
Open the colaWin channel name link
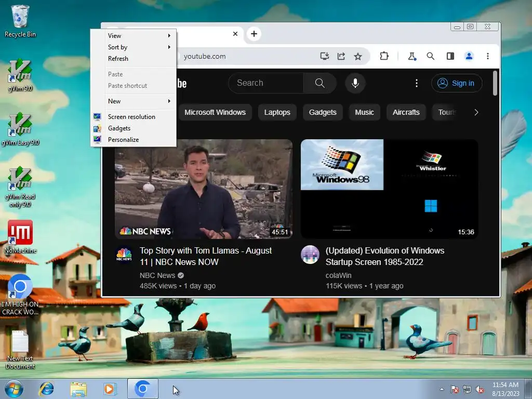[x=338, y=275]
